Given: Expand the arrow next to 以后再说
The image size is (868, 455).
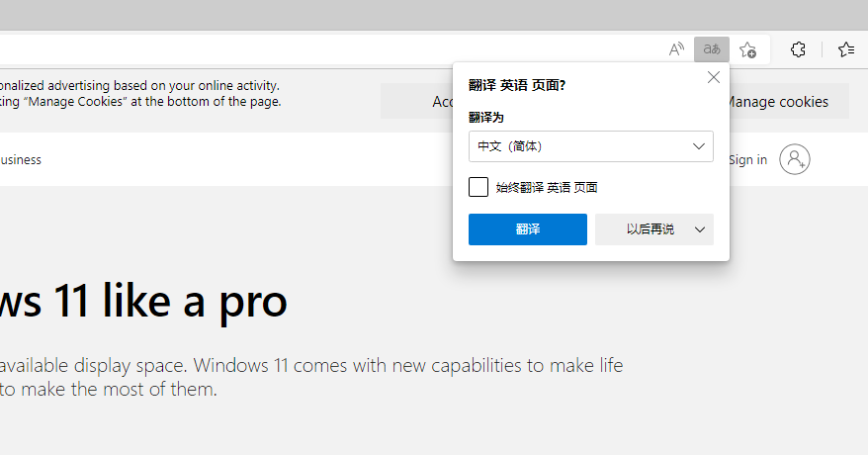Looking at the screenshot, I should [x=700, y=229].
